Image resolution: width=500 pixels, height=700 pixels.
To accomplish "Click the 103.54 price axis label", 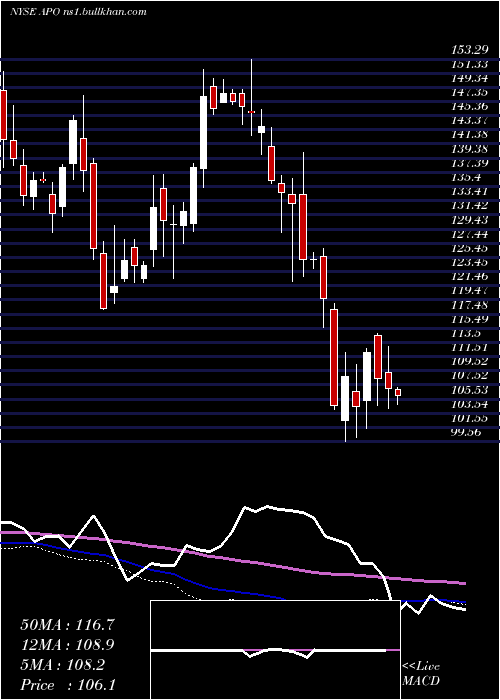I will tap(469, 404).
